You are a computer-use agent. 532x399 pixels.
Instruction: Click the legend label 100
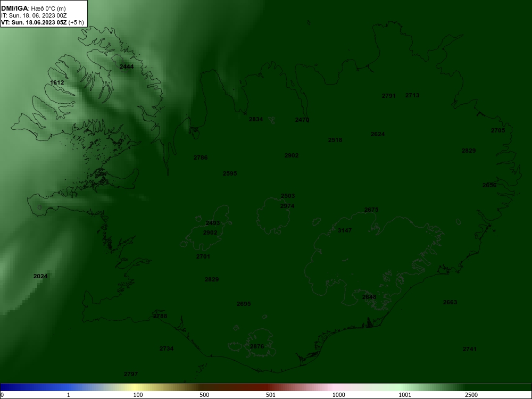138,395
